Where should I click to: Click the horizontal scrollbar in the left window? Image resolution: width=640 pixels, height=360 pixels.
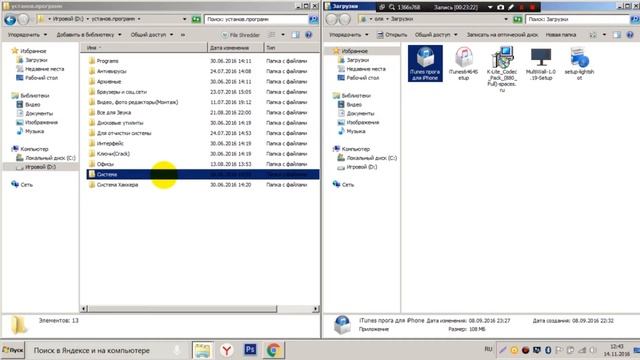(x=182, y=309)
